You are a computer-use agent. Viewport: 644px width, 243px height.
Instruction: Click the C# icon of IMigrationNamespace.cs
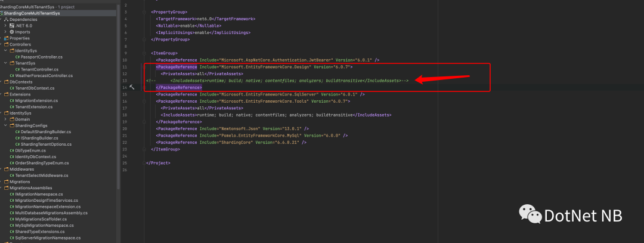[x=12, y=194]
